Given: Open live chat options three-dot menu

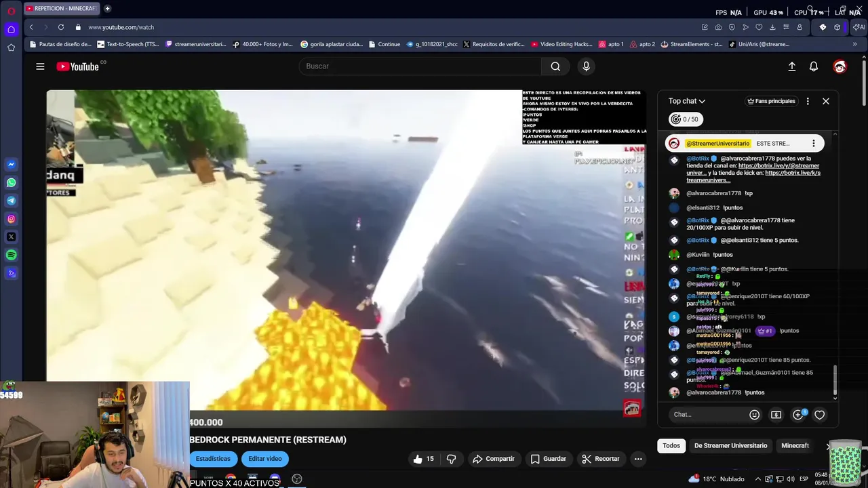Looking at the screenshot, I should click(x=808, y=101).
